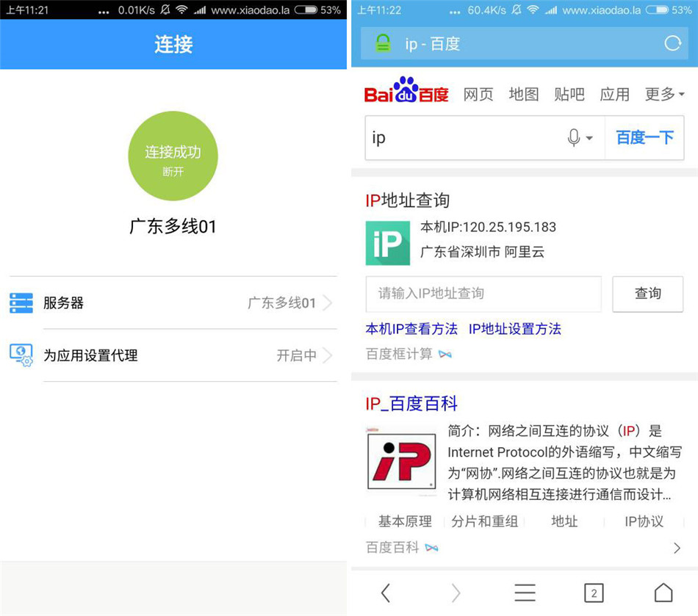698x616 pixels.
Task: Click the 百度一下 search button
Action: click(x=644, y=138)
